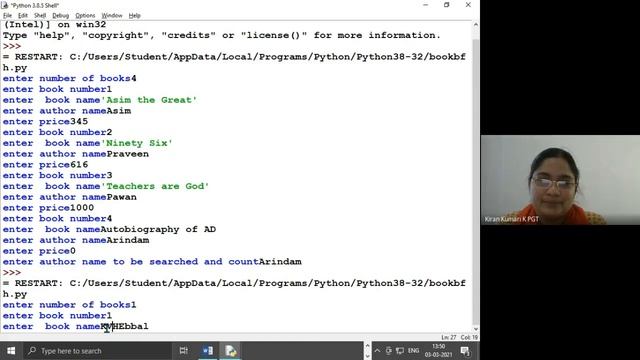Viewport: 640px width, 360px height.
Task: Click the Python Shell title bar icon
Action: coord(5,5)
